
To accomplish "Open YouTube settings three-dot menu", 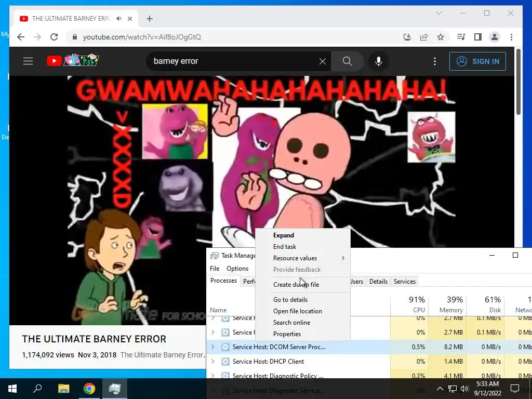I will [x=435, y=61].
